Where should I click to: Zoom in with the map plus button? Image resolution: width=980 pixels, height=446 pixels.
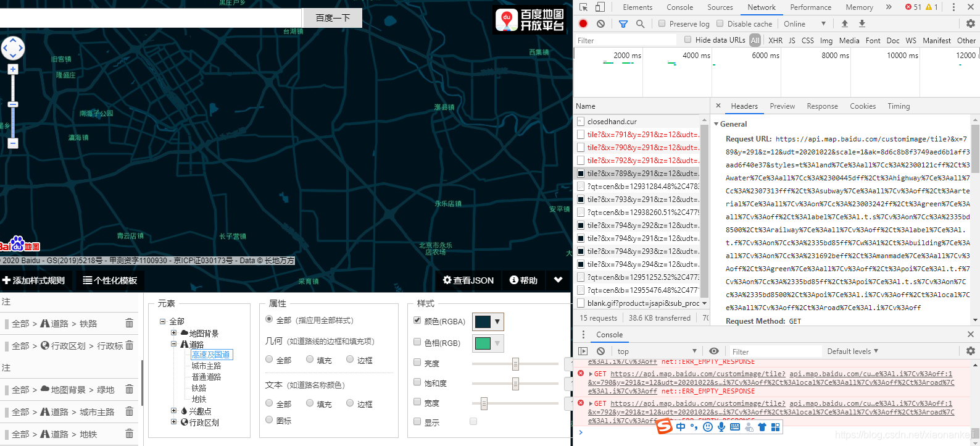(x=13, y=69)
